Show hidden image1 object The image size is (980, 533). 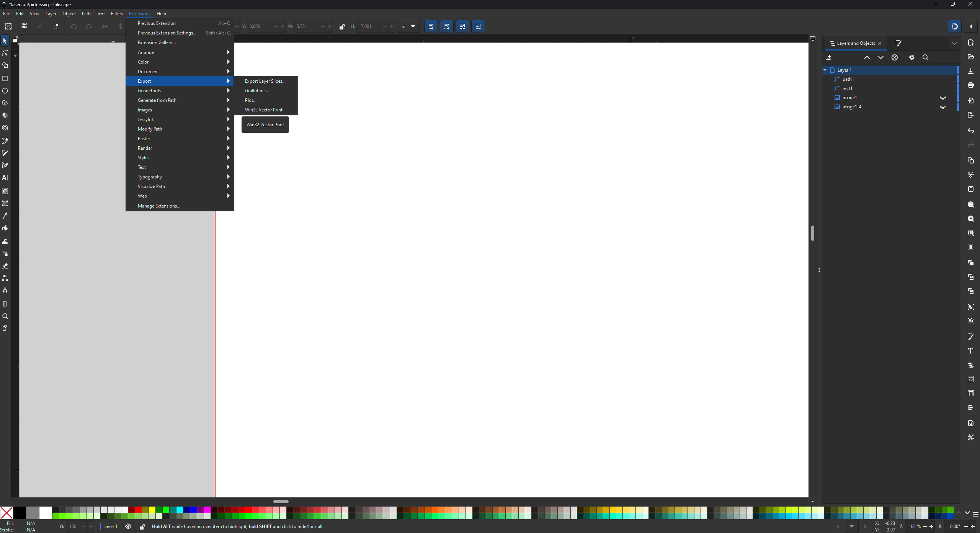(943, 98)
